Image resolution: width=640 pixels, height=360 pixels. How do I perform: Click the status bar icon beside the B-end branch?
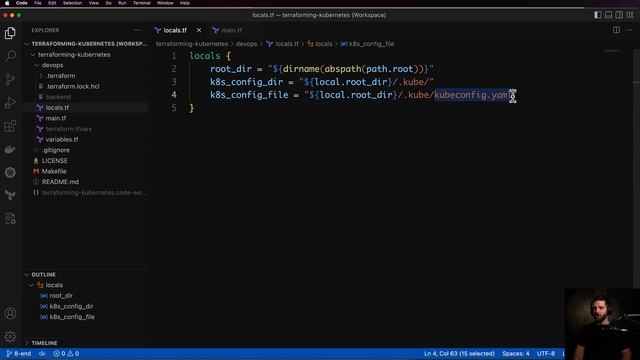pos(42,353)
